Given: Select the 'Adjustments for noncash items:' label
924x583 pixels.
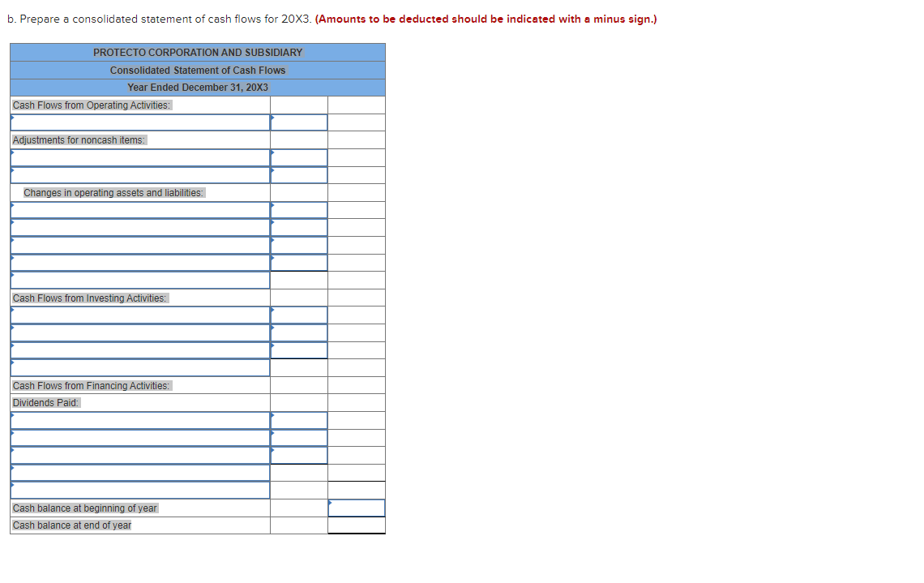Looking at the screenshot, I should tap(79, 140).
